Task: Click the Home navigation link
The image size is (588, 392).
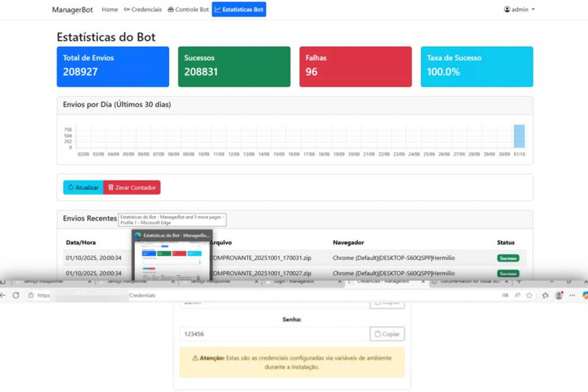Action: tap(110, 9)
